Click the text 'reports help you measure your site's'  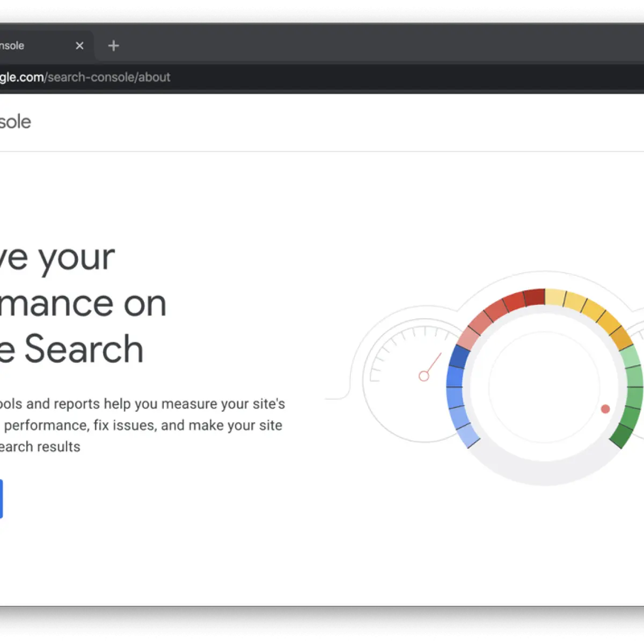172,404
